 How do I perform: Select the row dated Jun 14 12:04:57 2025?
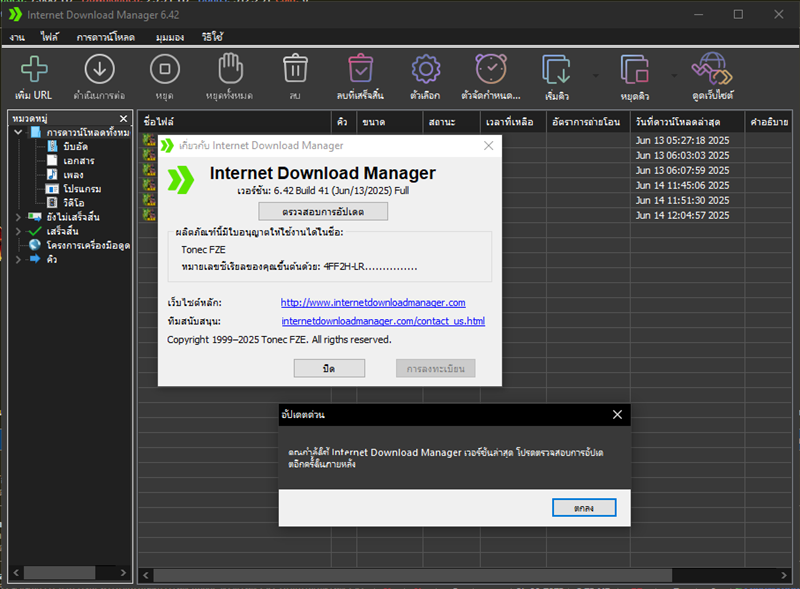tap(682, 215)
